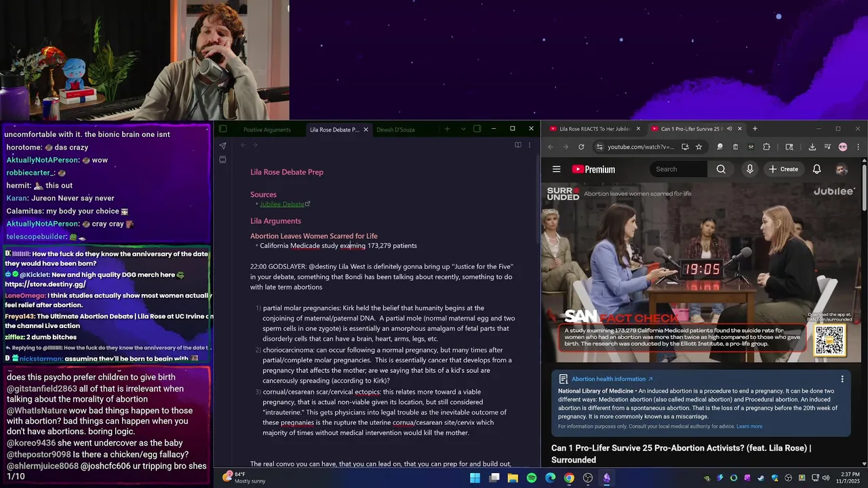Click the Lila Arguments heading
868x488 pixels.
point(275,221)
